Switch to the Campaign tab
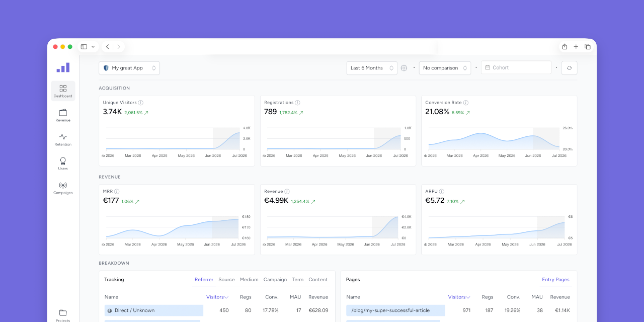 point(275,280)
